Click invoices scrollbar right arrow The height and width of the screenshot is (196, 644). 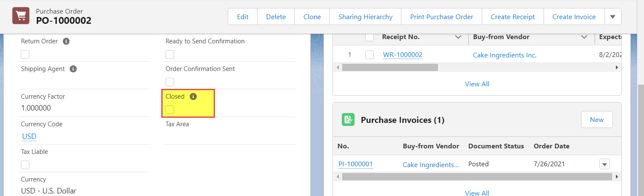(x=617, y=176)
